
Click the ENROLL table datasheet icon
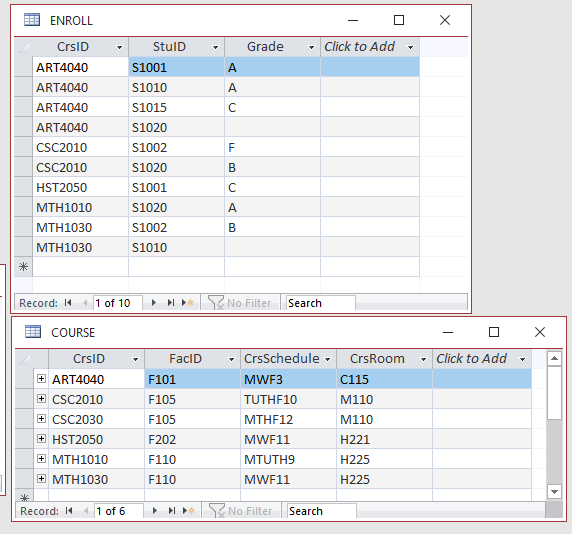coord(32,20)
